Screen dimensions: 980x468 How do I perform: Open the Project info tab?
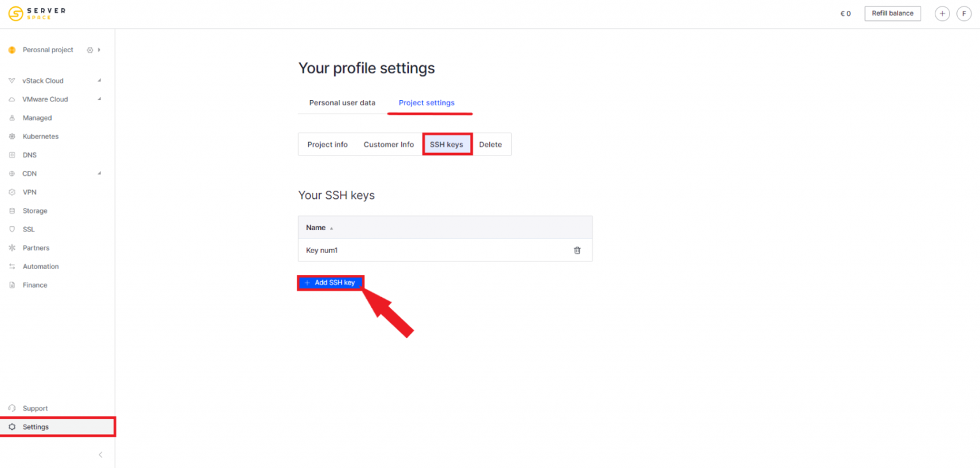[327, 145]
